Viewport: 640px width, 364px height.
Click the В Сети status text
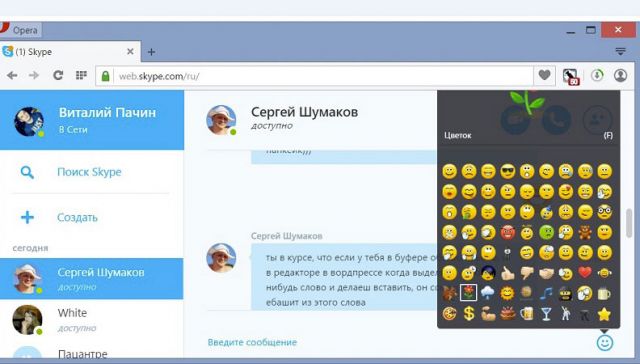[x=73, y=129]
